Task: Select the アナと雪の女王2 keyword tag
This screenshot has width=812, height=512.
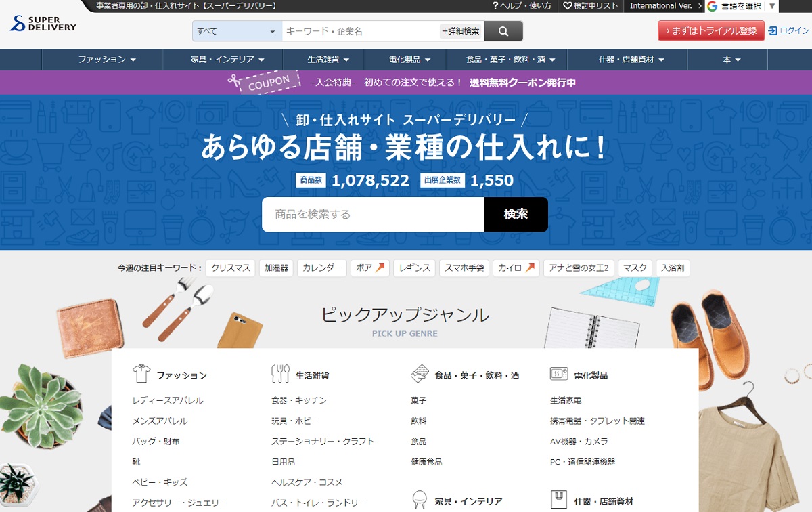Action: pos(579,268)
